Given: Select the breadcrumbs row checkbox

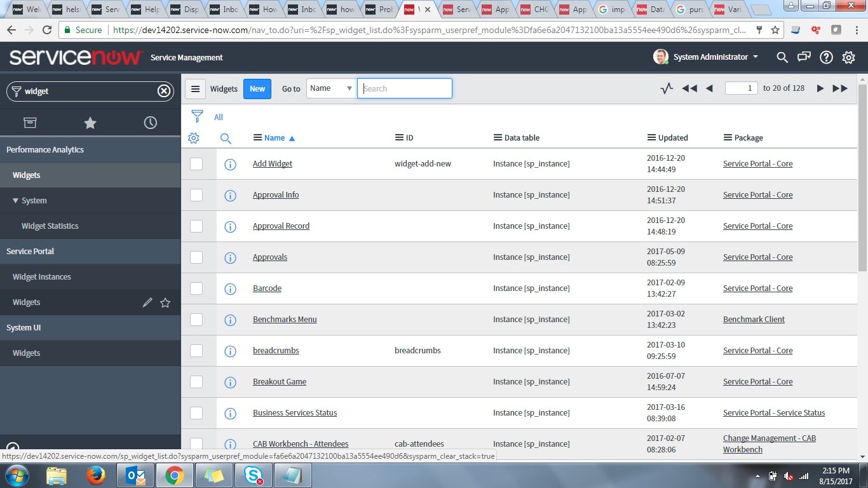Looking at the screenshot, I should (x=196, y=351).
